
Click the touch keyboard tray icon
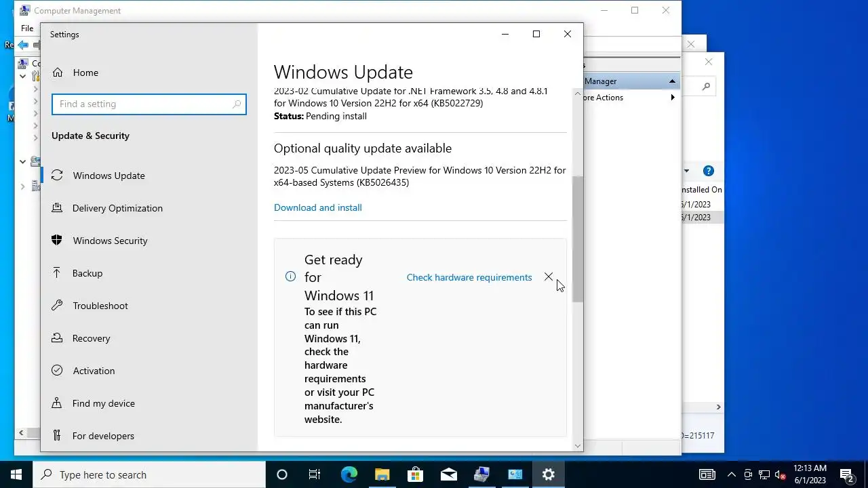click(x=707, y=474)
